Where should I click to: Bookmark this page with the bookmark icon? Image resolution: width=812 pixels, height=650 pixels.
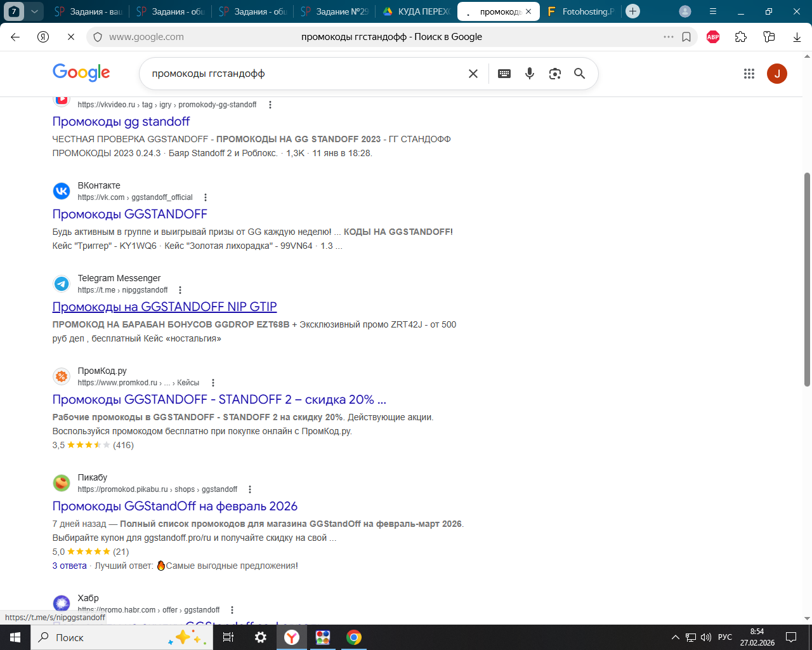tap(686, 37)
